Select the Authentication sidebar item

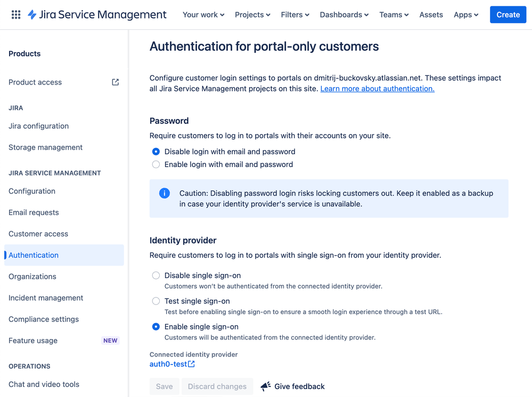(x=64, y=255)
